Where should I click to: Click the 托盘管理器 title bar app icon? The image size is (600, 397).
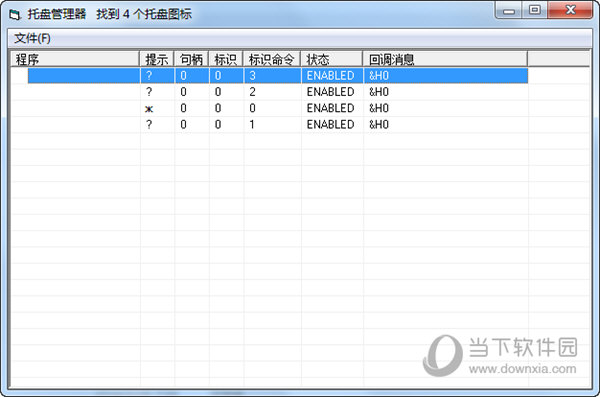(15, 15)
